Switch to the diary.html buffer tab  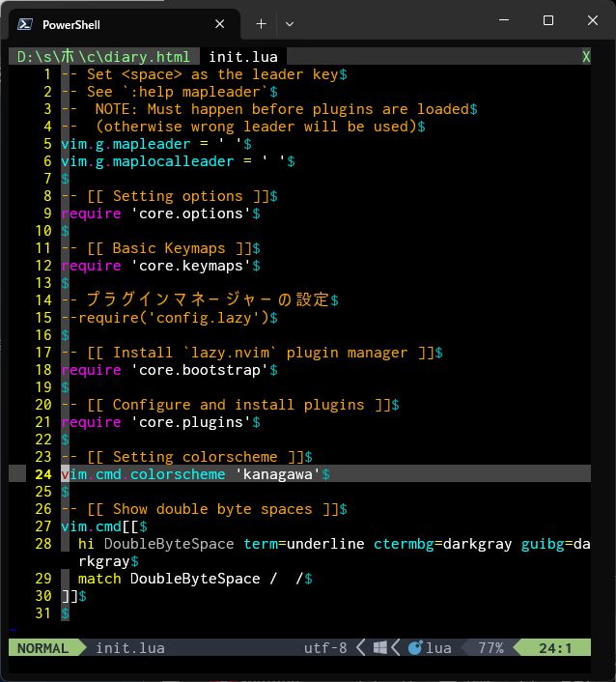(104, 57)
